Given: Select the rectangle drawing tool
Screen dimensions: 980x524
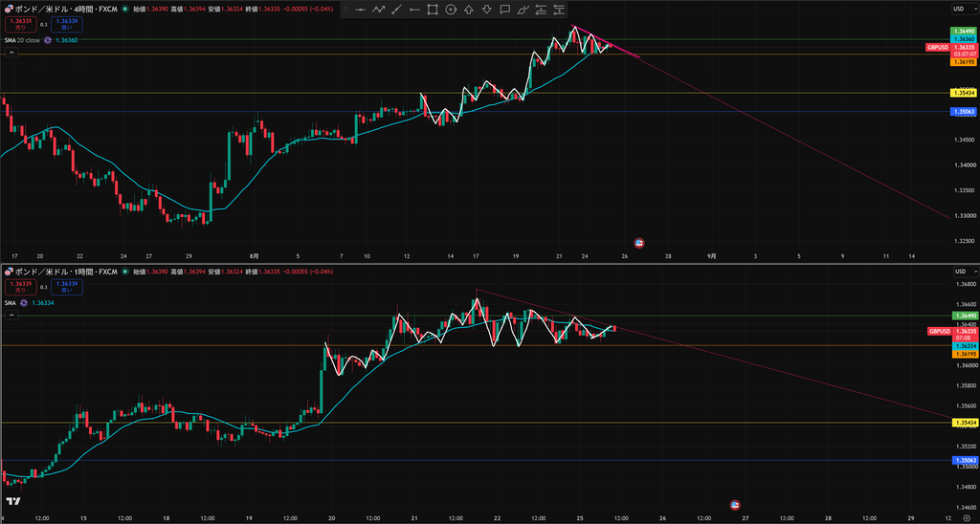Looking at the screenshot, I should click(433, 10).
